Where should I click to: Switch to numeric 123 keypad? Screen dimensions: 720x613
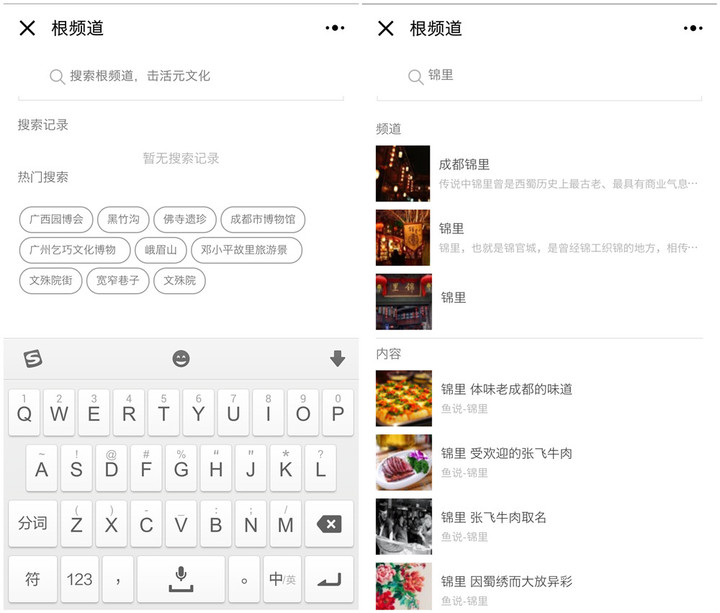coord(79,579)
